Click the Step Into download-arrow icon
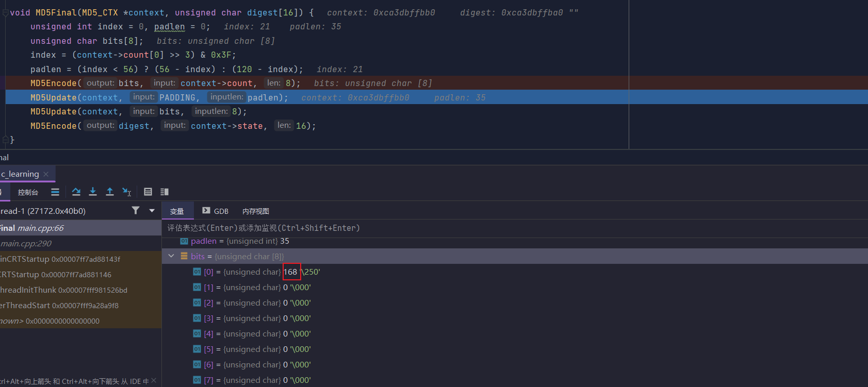This screenshot has height=387, width=868. 93,192
